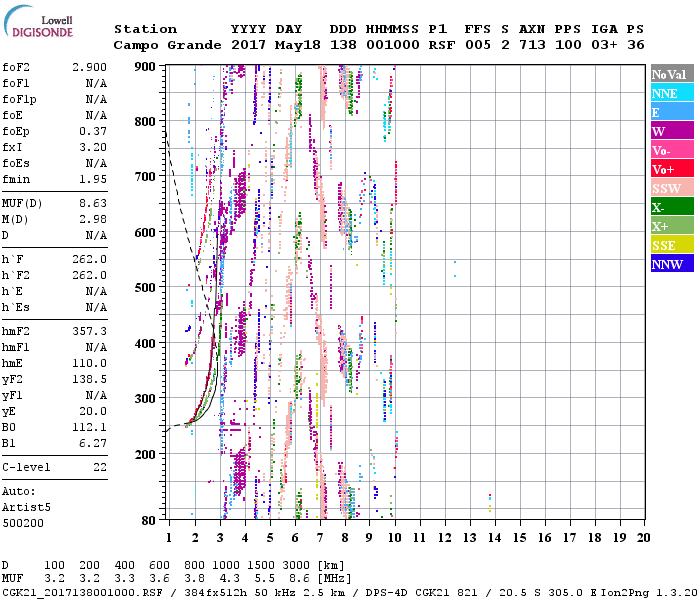
Task: Click the X- dark green legend swatch
Action: pyautogui.click(x=669, y=207)
